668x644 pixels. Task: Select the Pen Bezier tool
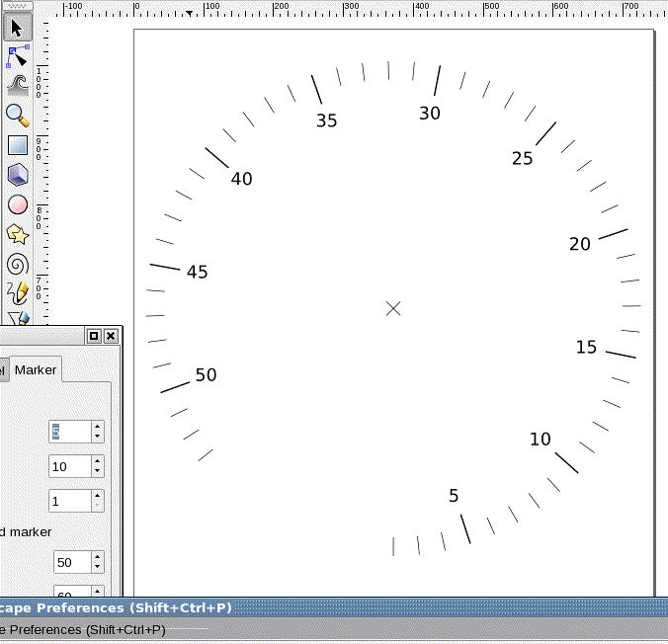(x=19, y=319)
